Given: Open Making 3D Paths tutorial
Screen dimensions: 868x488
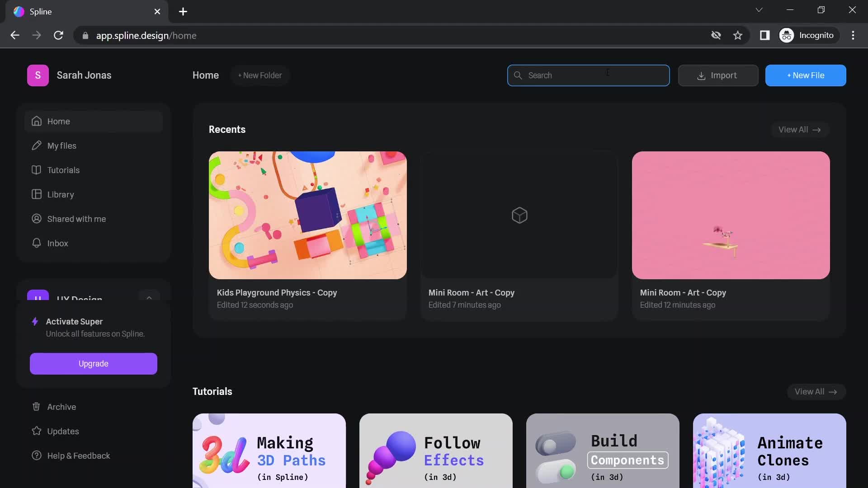Looking at the screenshot, I should pos(269,450).
